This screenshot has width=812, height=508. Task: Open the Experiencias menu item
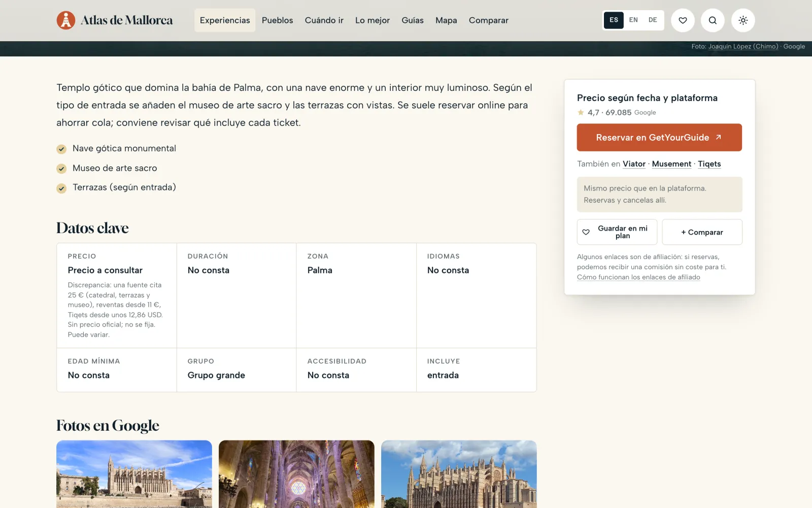(225, 20)
